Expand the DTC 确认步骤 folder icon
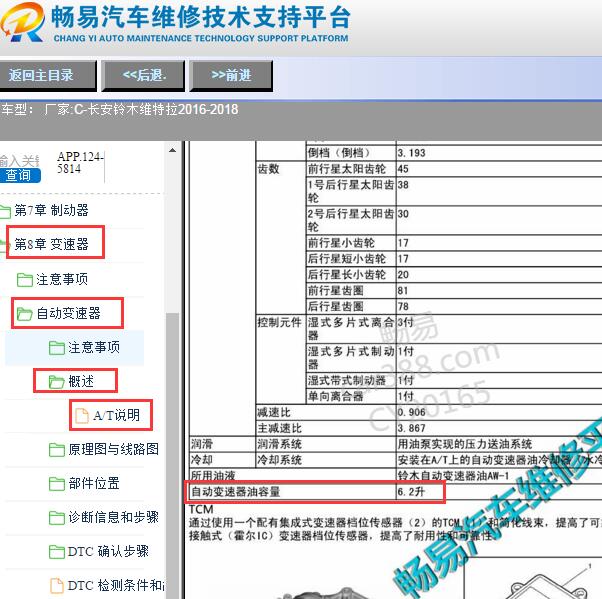 click(56, 552)
